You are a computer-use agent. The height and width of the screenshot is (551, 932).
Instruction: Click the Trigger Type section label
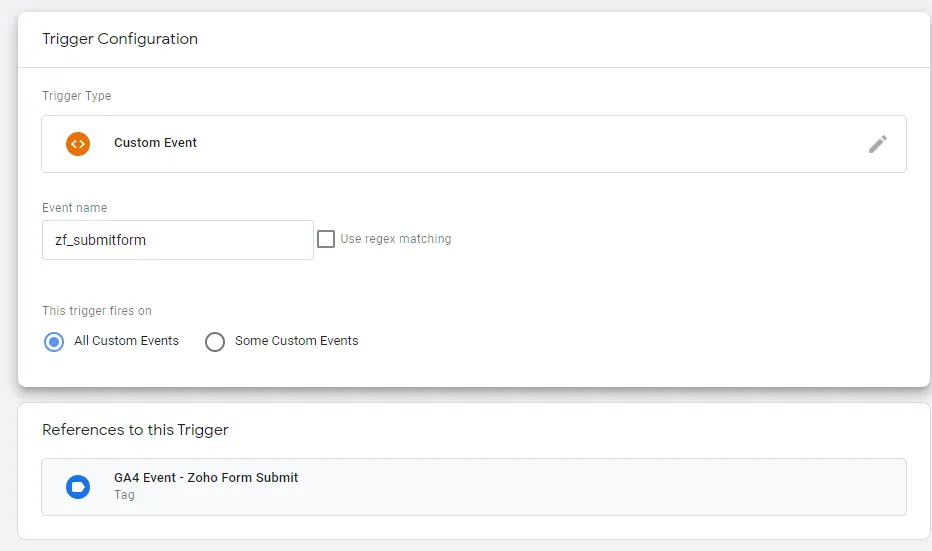point(77,96)
